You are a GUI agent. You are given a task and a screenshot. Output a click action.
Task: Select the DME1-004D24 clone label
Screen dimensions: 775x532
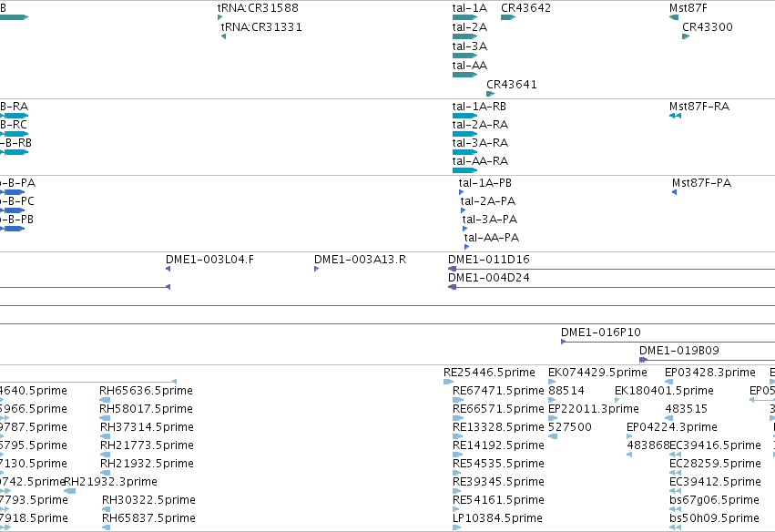coord(489,278)
